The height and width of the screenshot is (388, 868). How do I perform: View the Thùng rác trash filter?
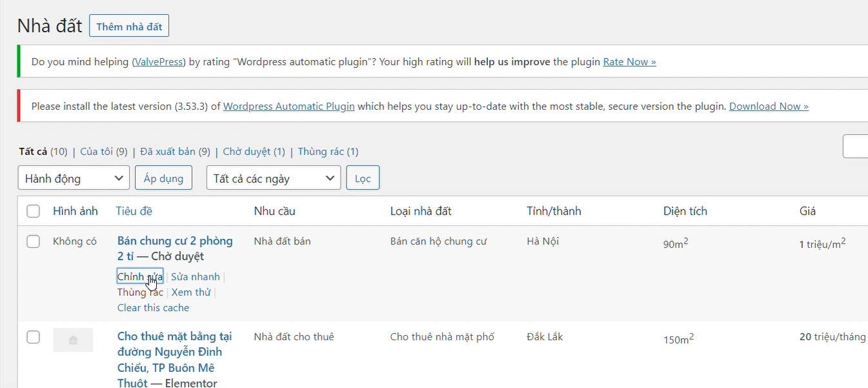(321, 152)
